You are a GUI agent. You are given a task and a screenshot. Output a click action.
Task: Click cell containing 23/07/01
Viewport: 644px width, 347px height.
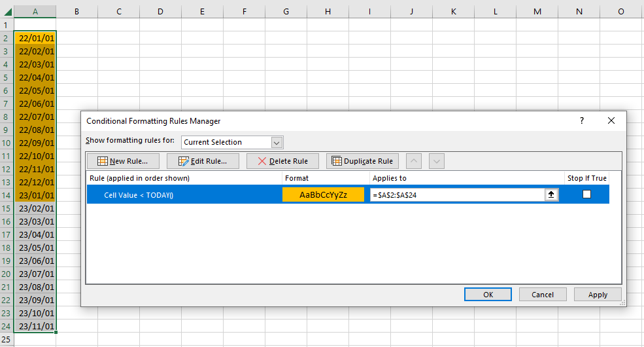(35, 274)
